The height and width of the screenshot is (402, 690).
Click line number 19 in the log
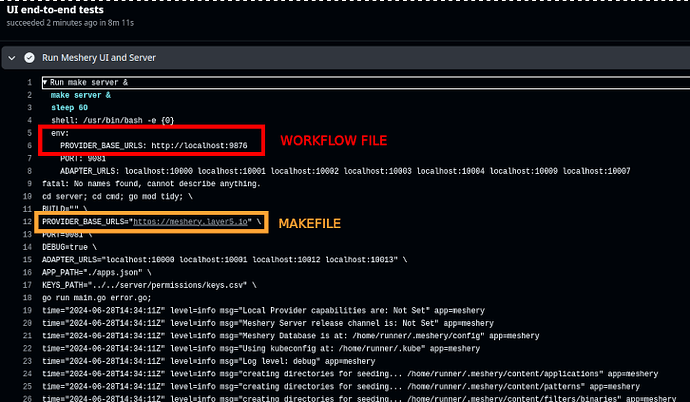coord(27,311)
